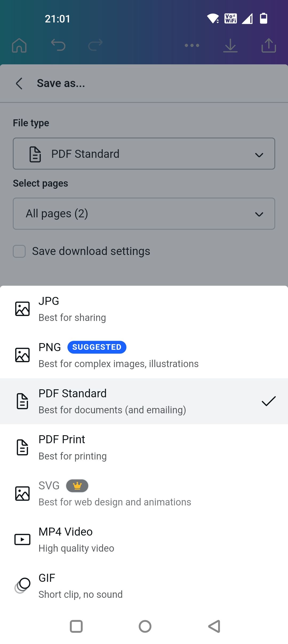Open the File type PDF Standard dropdown
The width and height of the screenshot is (288, 644).
point(144,154)
